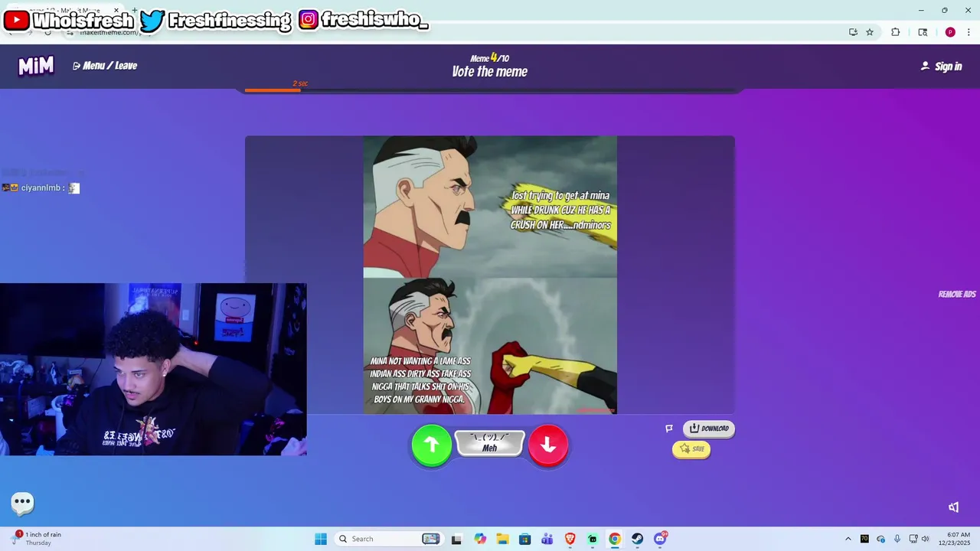Open Chrome three-dot menu
Image resolution: width=980 pixels, height=551 pixels.
tap(969, 32)
